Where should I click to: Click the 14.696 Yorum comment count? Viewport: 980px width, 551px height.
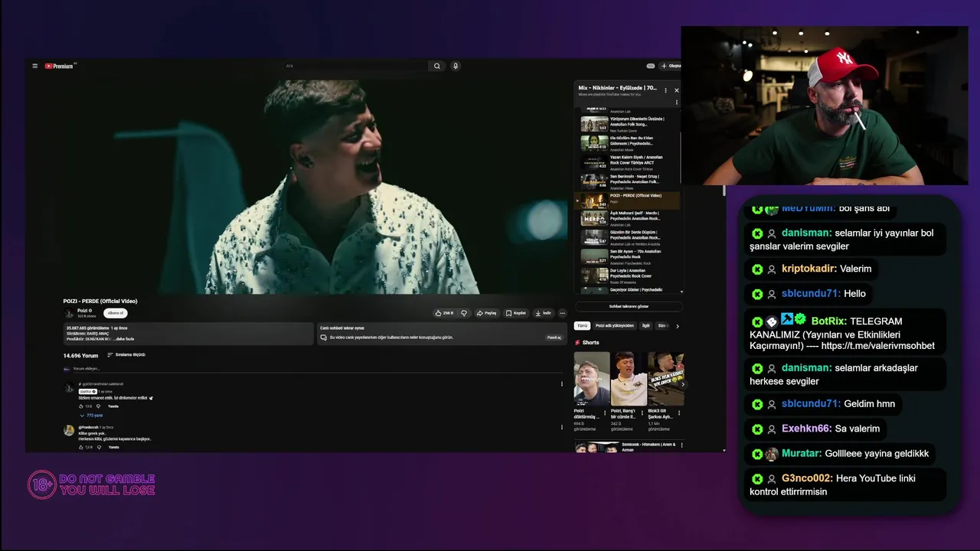[x=80, y=355]
